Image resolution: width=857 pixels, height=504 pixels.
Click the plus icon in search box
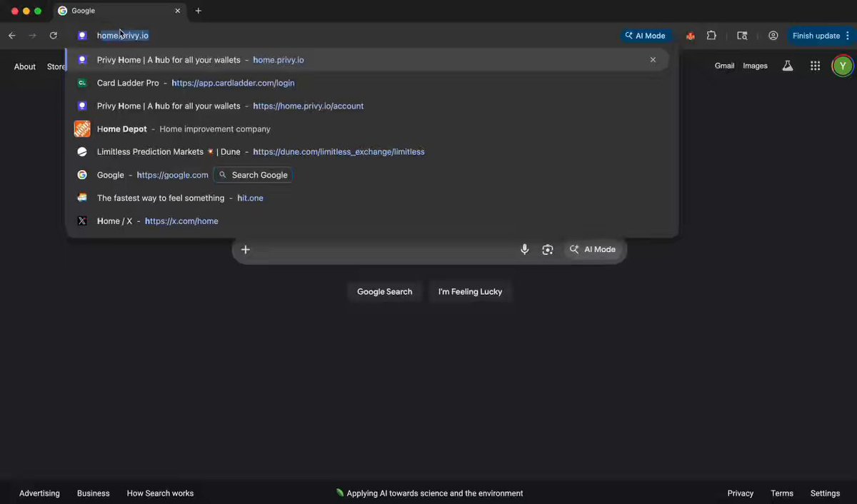pos(245,249)
